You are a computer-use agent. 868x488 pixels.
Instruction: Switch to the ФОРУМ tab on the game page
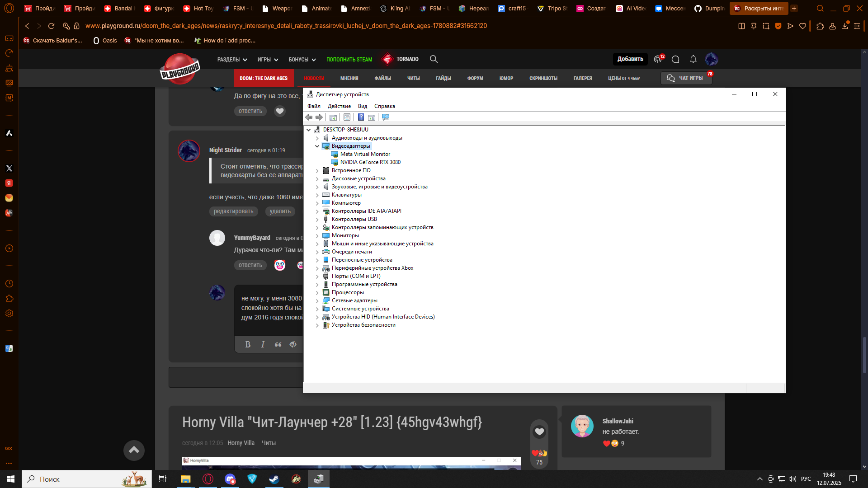475,78
